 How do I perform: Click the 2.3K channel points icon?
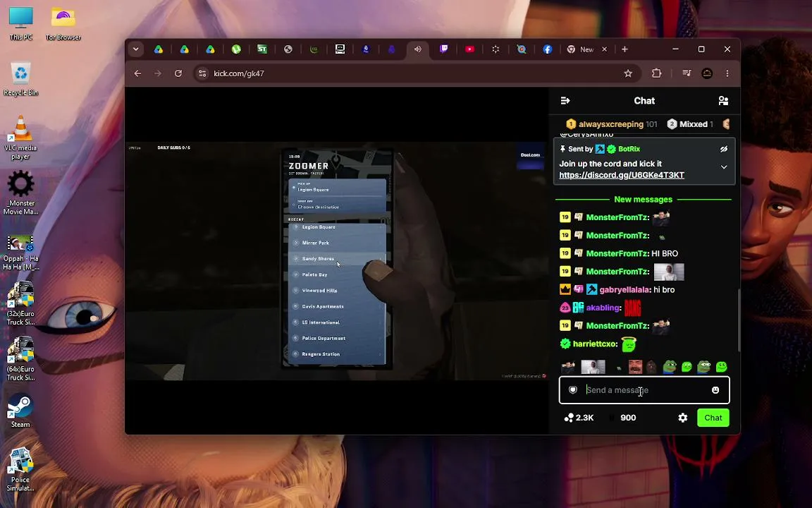[x=569, y=418]
